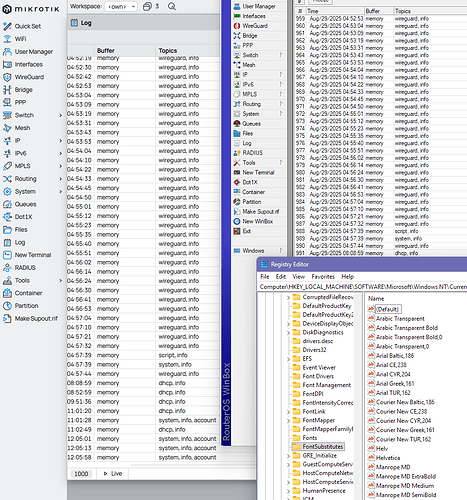Screen dimensions: 467x500
Task: Expand the FontLink key in the registry tree
Action: coord(288,412)
